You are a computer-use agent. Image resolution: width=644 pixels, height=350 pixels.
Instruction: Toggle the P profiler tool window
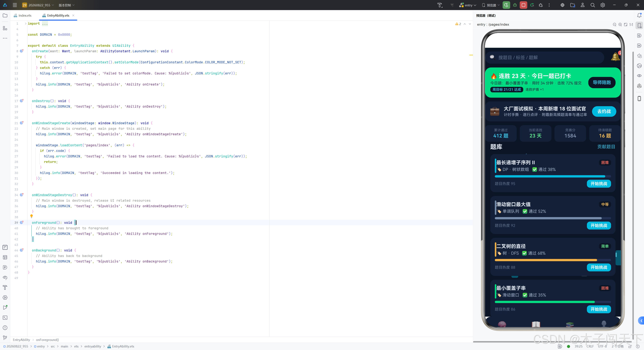[5, 267]
